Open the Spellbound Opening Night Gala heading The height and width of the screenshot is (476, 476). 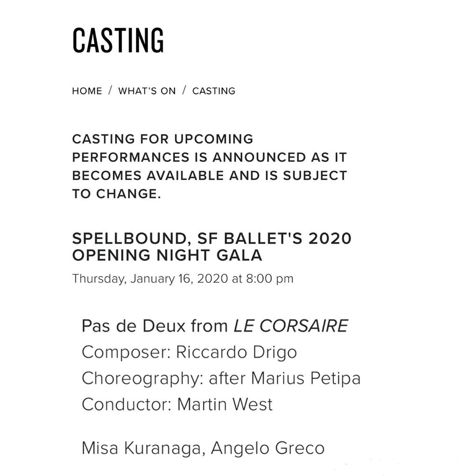click(212, 246)
